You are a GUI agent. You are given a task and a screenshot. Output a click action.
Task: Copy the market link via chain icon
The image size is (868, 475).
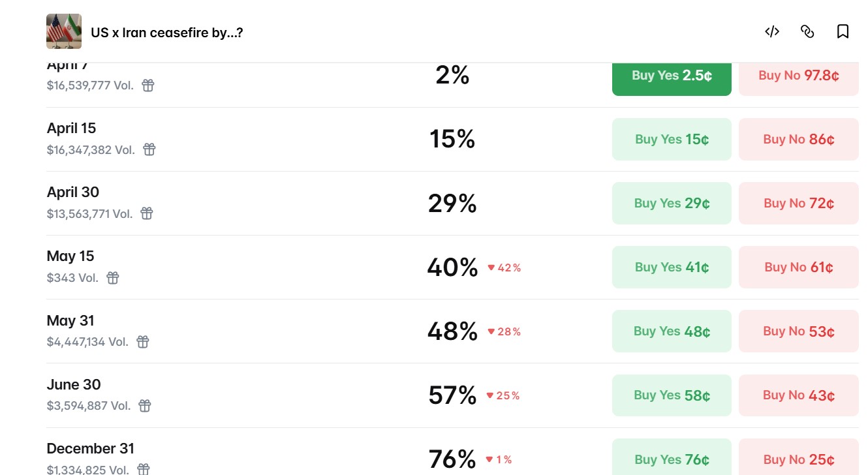807,31
